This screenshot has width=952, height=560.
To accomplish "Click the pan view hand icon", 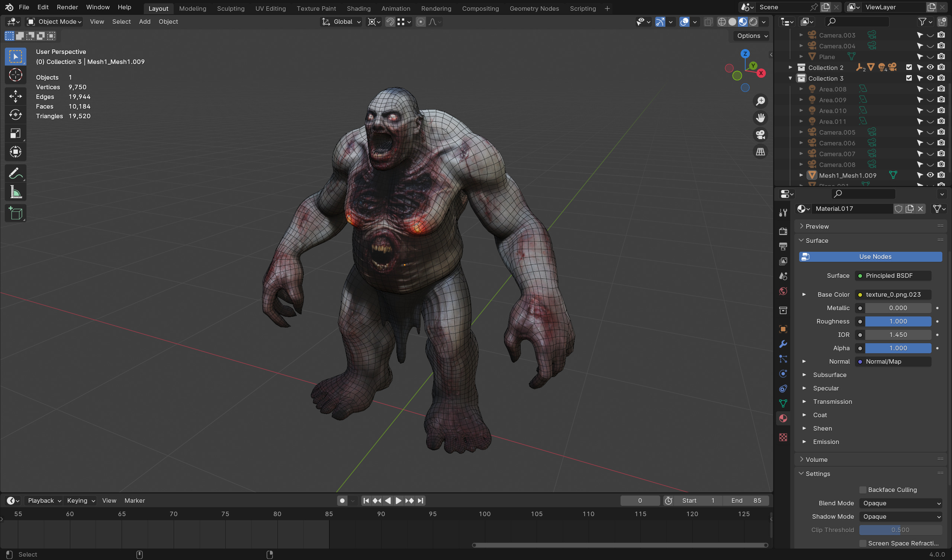I will click(x=760, y=118).
